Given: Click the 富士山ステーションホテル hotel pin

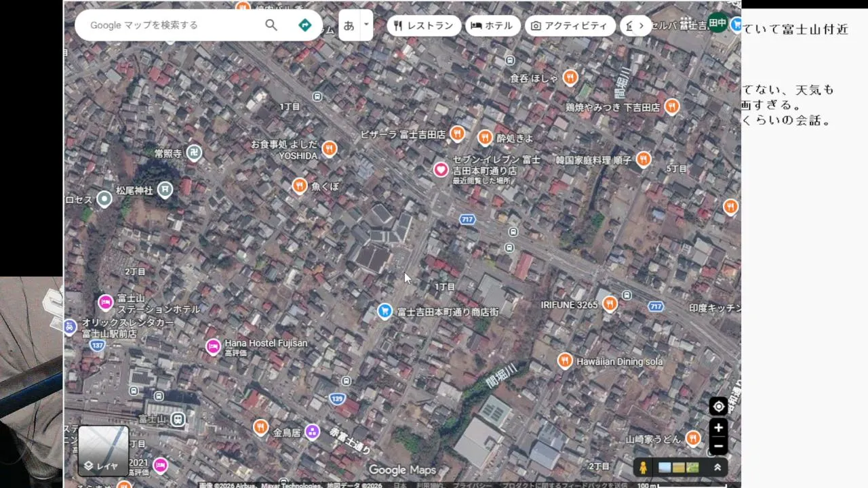Looking at the screenshot, I should point(106,302).
